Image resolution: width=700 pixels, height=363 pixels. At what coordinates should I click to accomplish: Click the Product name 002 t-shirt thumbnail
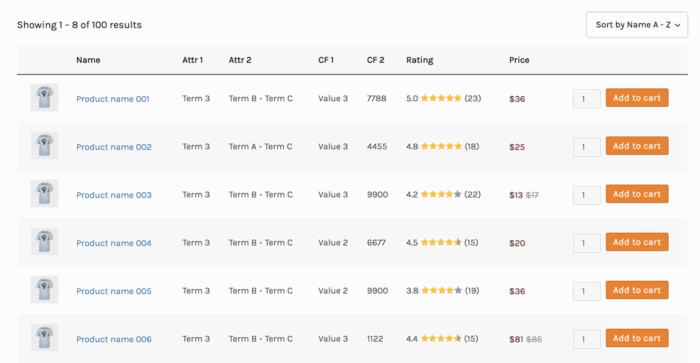click(44, 146)
